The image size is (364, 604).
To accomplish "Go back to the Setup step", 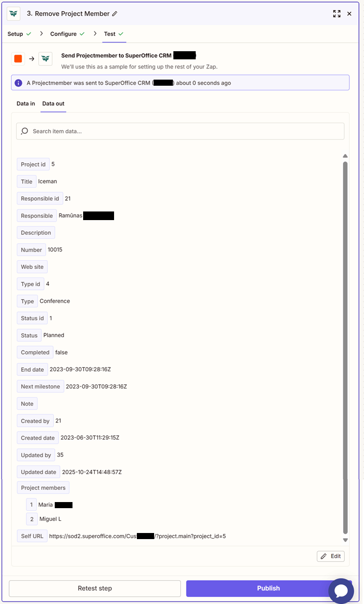I will pyautogui.click(x=15, y=33).
